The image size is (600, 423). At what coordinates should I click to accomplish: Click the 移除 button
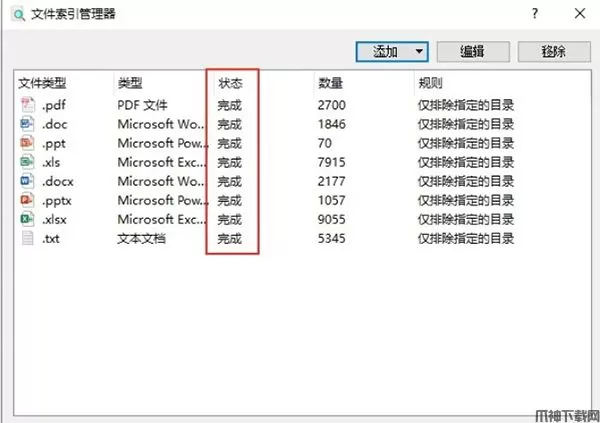pyautogui.click(x=554, y=51)
